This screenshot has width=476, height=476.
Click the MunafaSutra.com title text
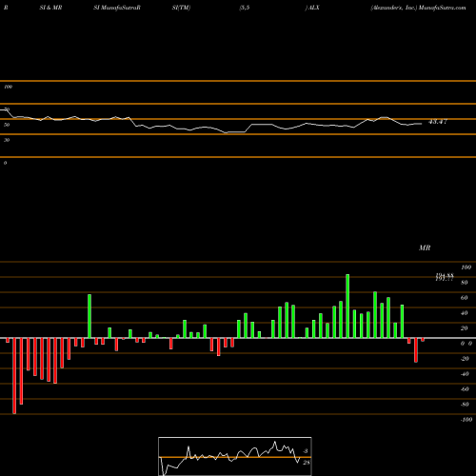443,8
